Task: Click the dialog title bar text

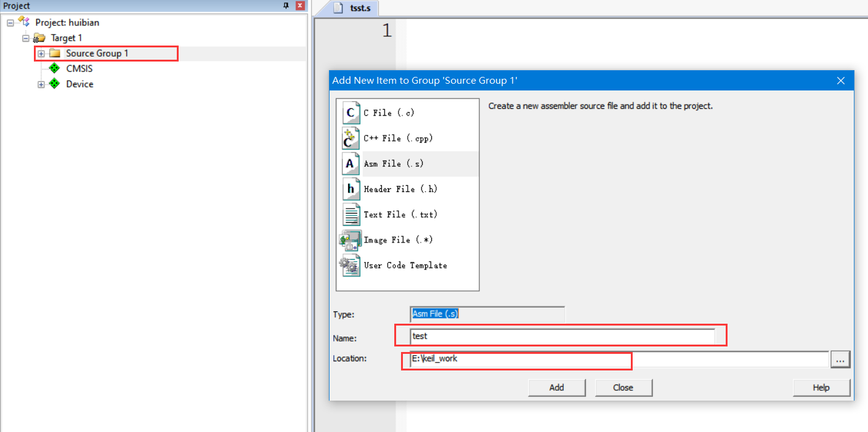Action: tap(424, 81)
